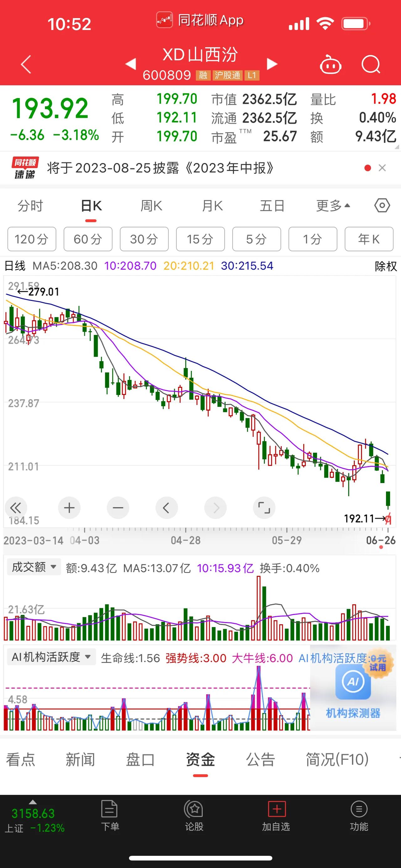The width and height of the screenshot is (401, 868).
Task: Select the 1分 period button
Action: pyautogui.click(x=313, y=239)
